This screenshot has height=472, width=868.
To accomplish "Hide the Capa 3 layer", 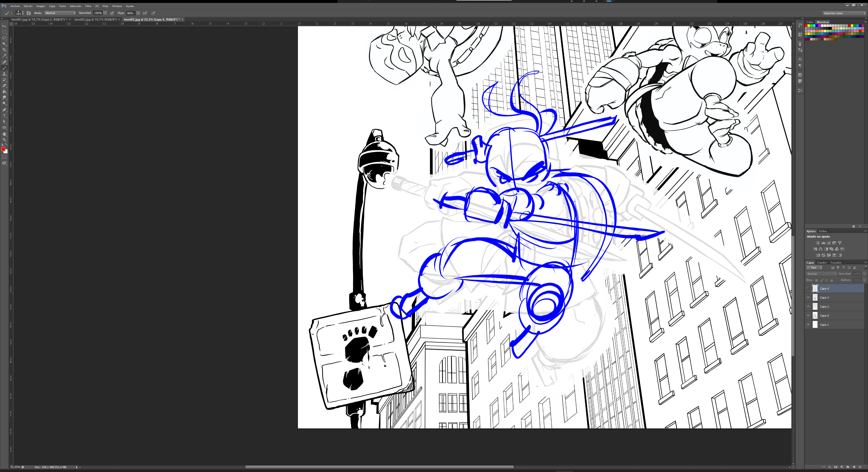I will [808, 298].
